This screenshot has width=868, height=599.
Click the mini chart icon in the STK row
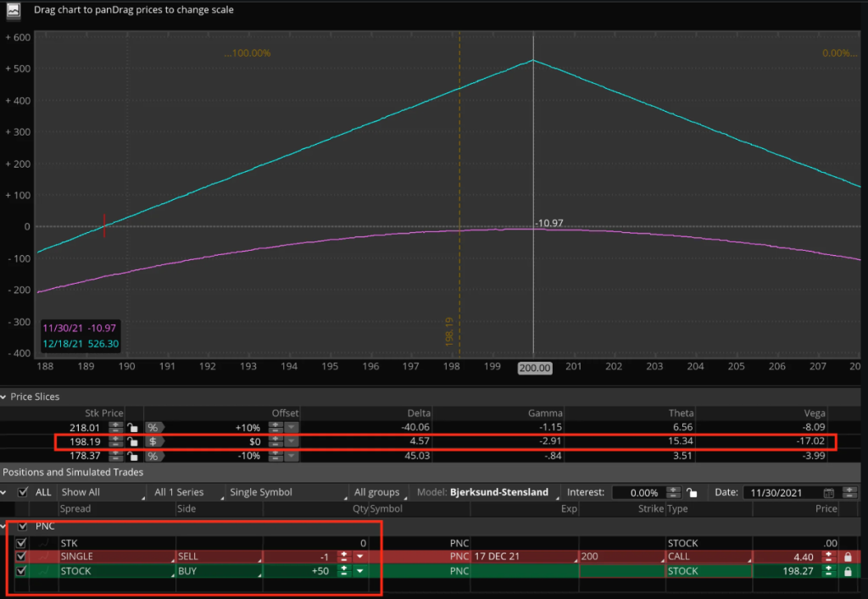click(44, 543)
